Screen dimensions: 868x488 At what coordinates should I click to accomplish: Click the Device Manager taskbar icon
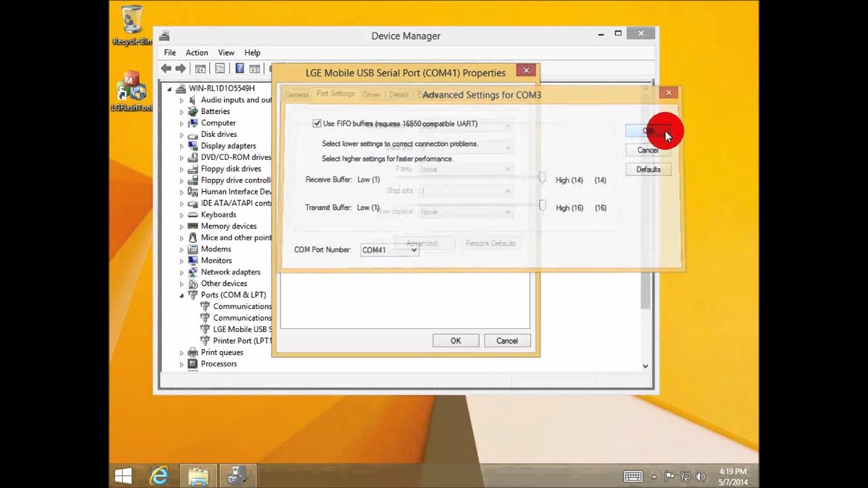click(x=237, y=476)
